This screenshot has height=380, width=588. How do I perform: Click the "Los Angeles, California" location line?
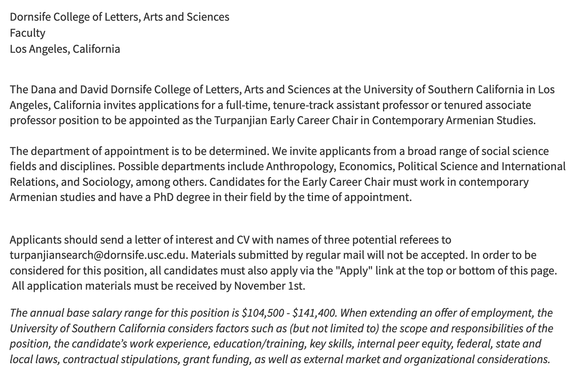point(65,49)
